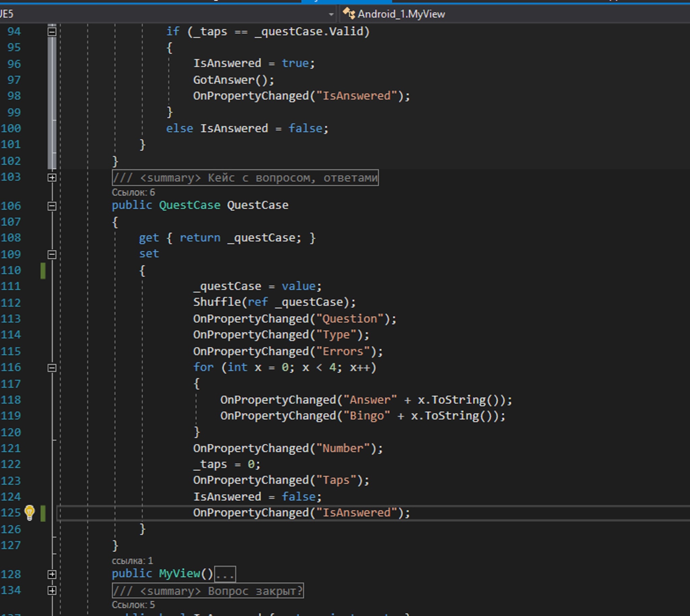This screenshot has height=616, width=690.
Task: Open the 'Ссылок: 5' references link
Action: (133, 605)
